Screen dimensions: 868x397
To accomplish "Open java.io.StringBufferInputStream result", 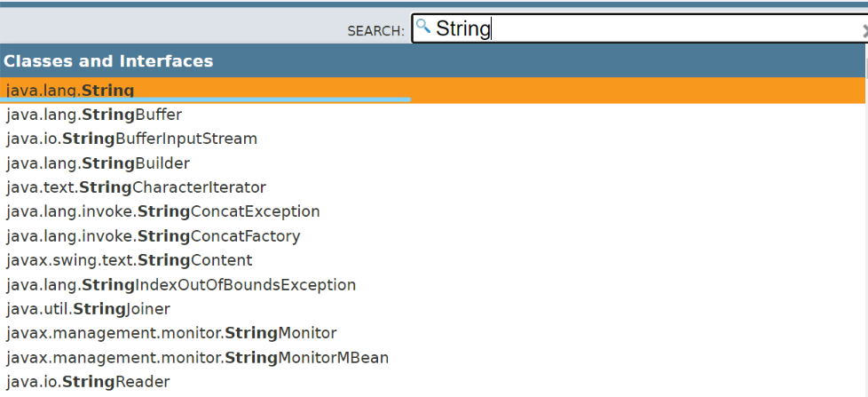I will click(131, 139).
